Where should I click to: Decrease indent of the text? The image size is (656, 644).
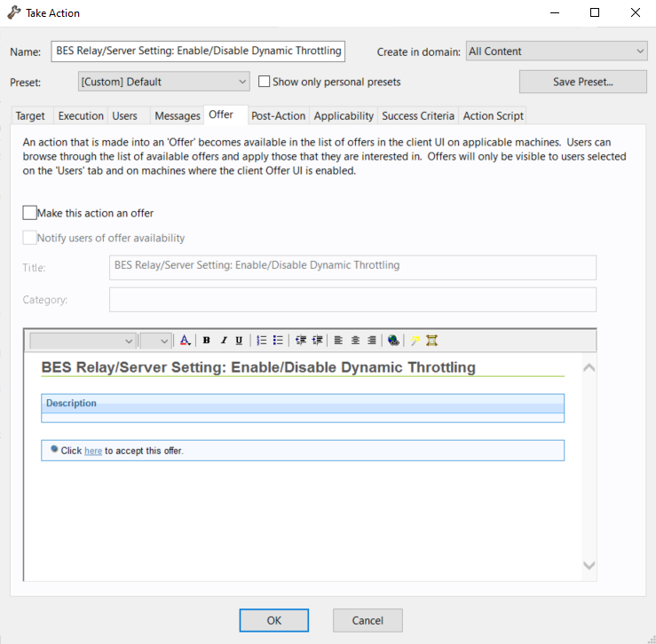(x=300, y=341)
